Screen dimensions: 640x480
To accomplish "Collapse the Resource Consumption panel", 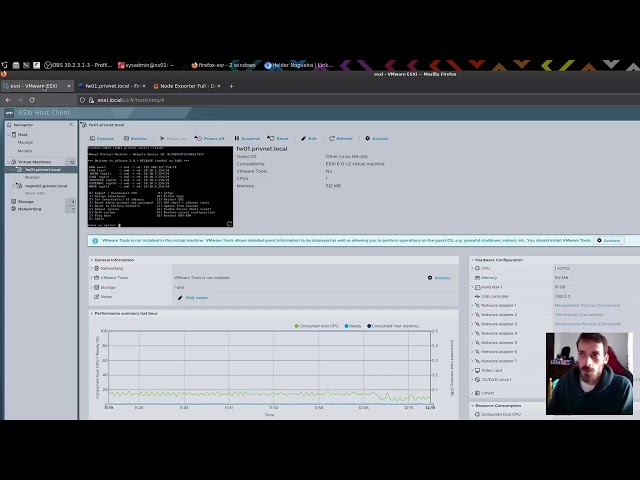I will (472, 406).
